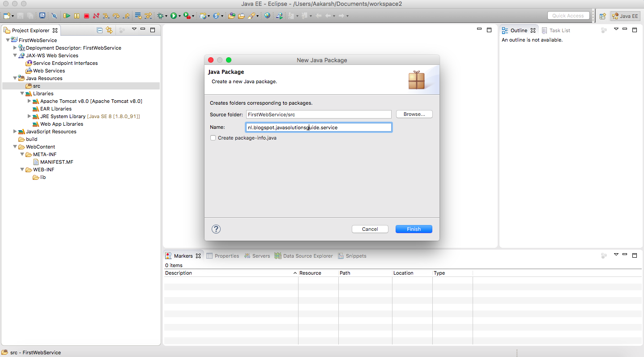This screenshot has width=644, height=357.
Task: Toggle Link with Editor in Project Explorer
Action: coord(109,30)
